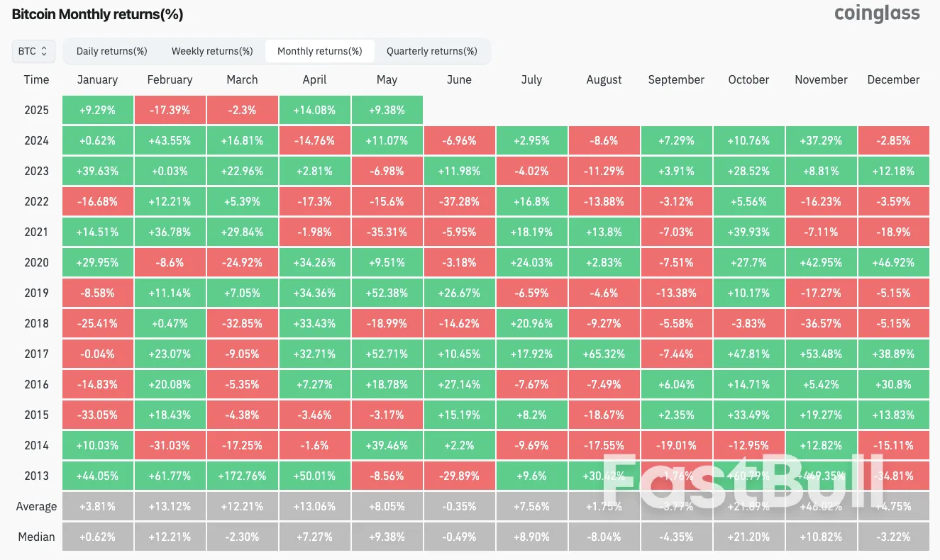Click the 2025 January +9.29% cell
This screenshot has width=940, height=560.
(x=97, y=110)
